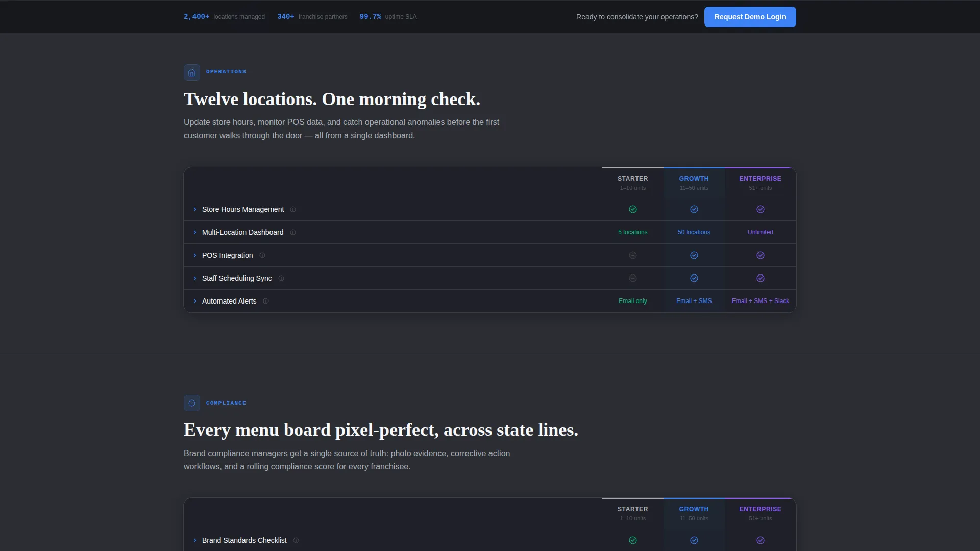The image size is (980, 551).
Task: Click info icon beside Brand Standards Checklist
Action: 296,540
